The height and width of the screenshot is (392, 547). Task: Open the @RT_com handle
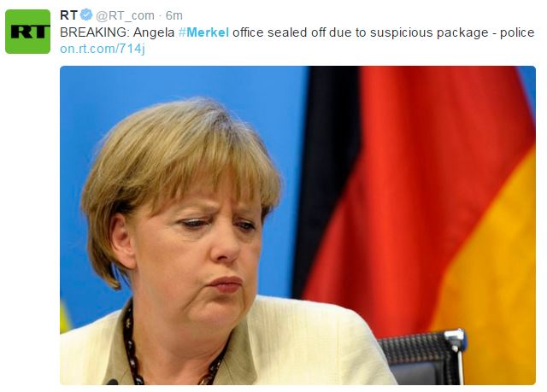coord(125,15)
